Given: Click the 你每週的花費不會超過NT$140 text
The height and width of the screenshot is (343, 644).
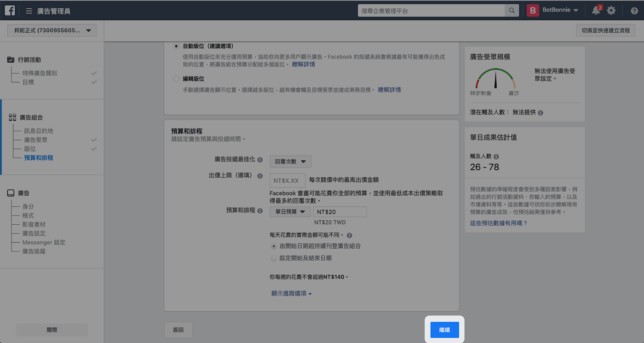Looking at the screenshot, I should coord(309,277).
